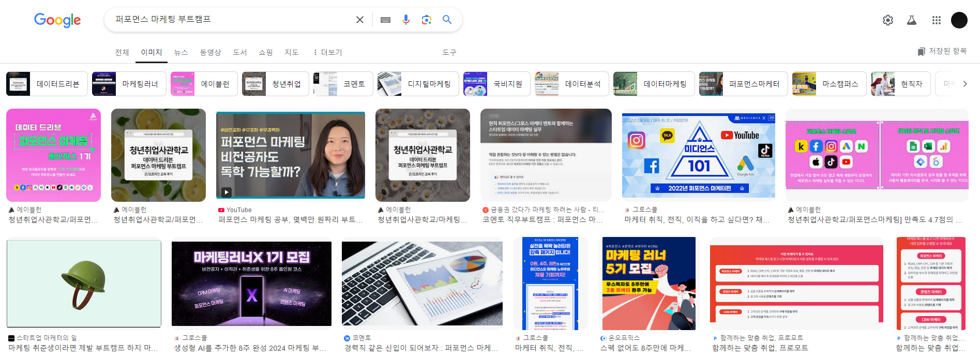
Task: Filter by 데이터분석 chip
Action: [x=572, y=84]
